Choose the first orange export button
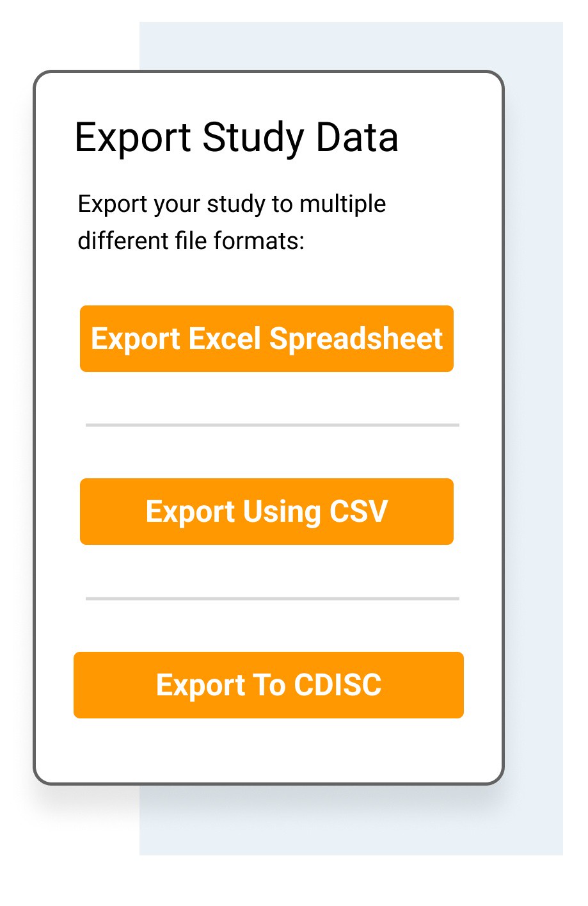This screenshot has width=588, height=906. (x=266, y=339)
